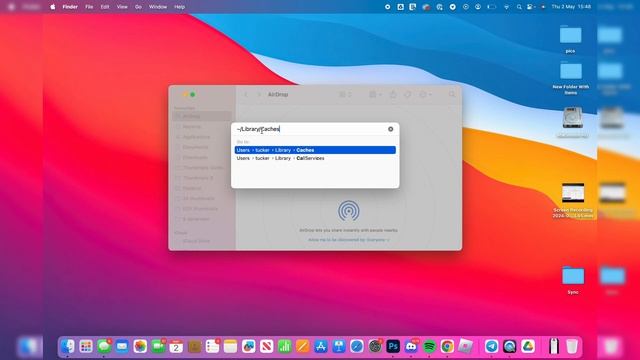640x360 pixels.
Task: Open Safari from the Dock
Action: pos(357,347)
